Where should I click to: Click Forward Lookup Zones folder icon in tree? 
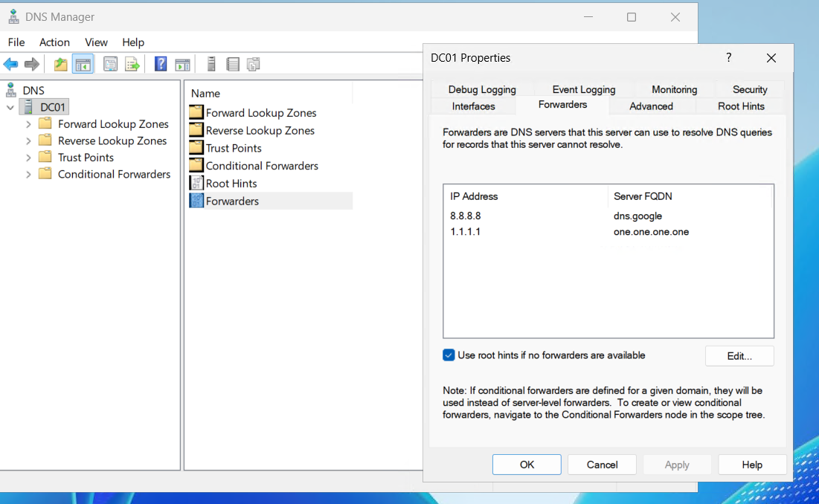point(45,123)
